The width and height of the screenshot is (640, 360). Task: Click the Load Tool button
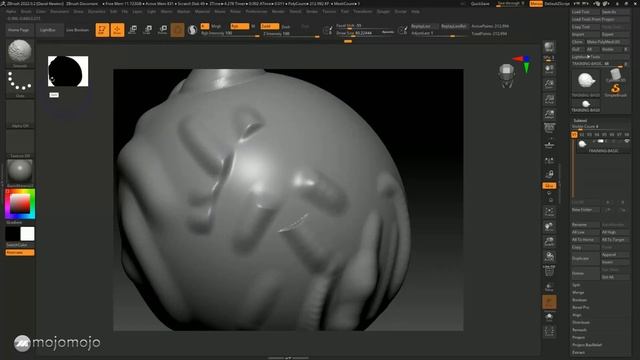[585, 12]
